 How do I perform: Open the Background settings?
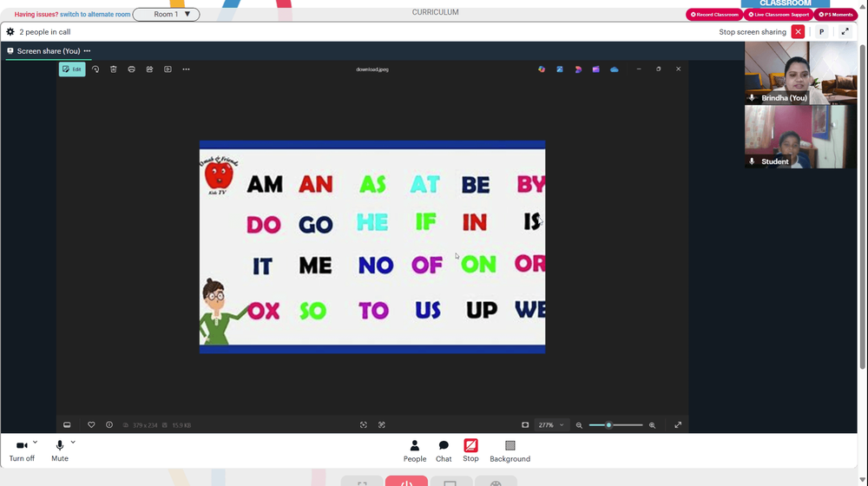tap(510, 451)
